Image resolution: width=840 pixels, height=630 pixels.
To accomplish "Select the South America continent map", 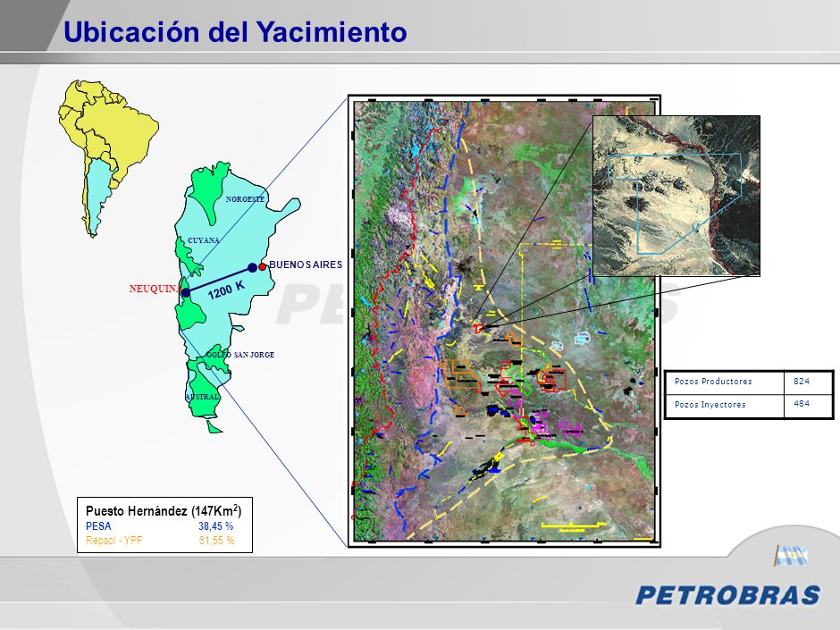I will [109, 158].
